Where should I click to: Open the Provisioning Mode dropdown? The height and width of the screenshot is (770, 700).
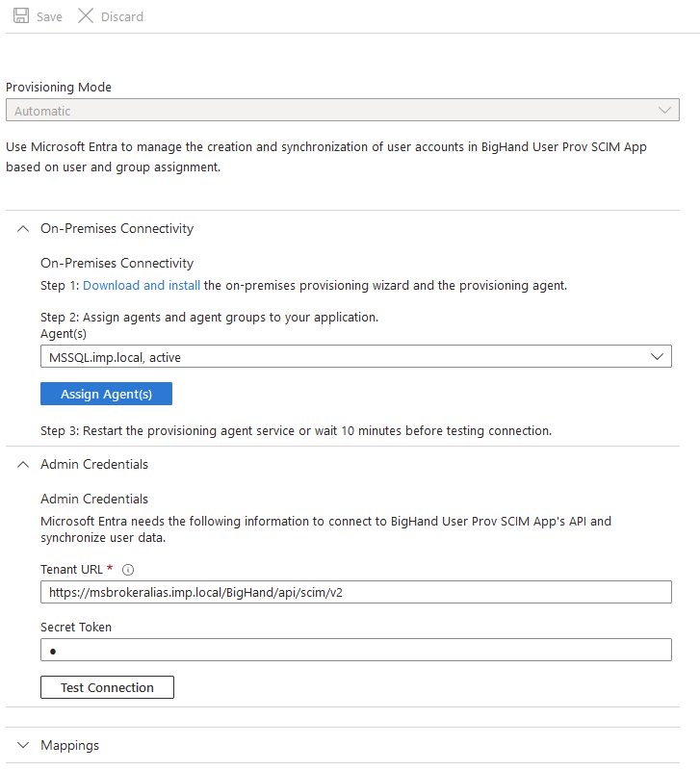tap(342, 110)
